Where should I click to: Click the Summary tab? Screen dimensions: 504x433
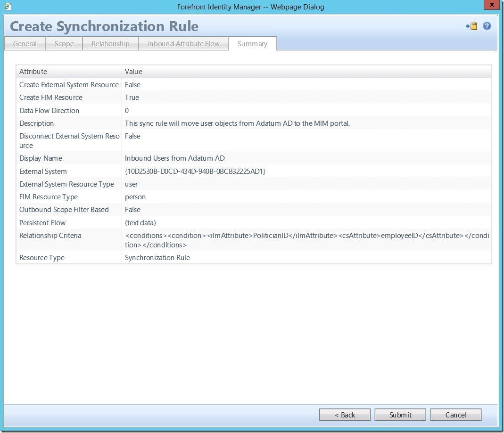(252, 44)
